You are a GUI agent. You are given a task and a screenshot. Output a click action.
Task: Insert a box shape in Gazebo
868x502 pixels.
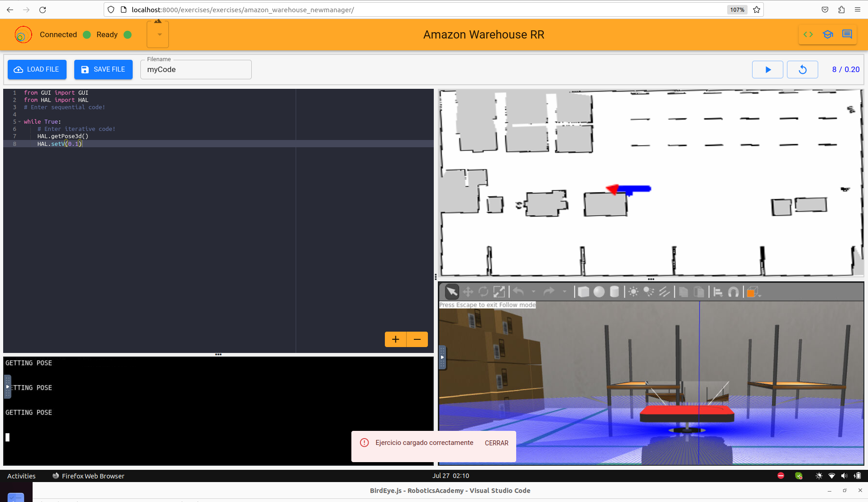pos(584,292)
